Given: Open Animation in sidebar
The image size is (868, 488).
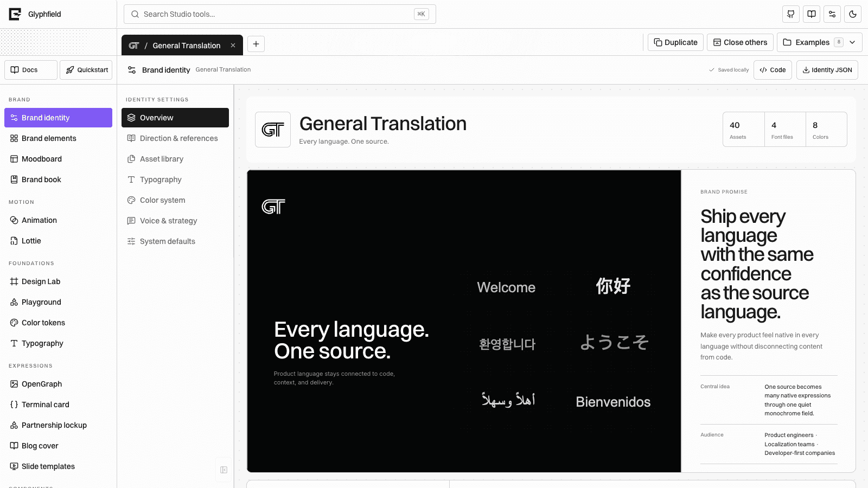Looking at the screenshot, I should click(x=58, y=220).
